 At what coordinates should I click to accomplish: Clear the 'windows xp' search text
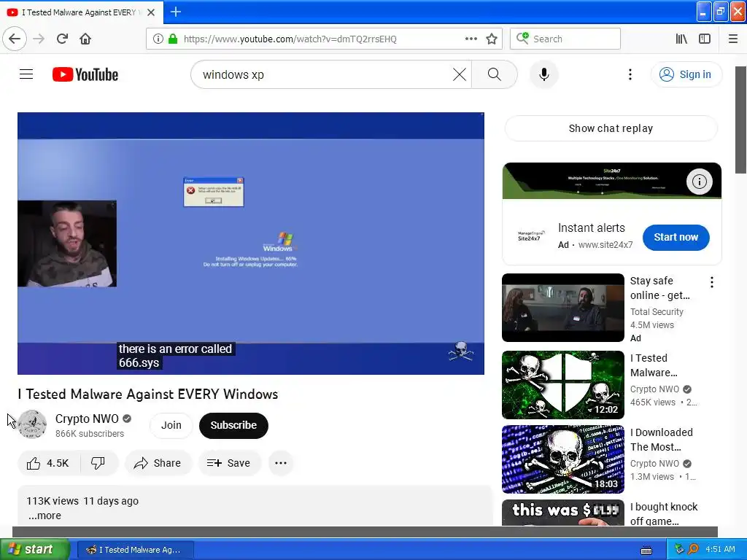click(x=460, y=74)
